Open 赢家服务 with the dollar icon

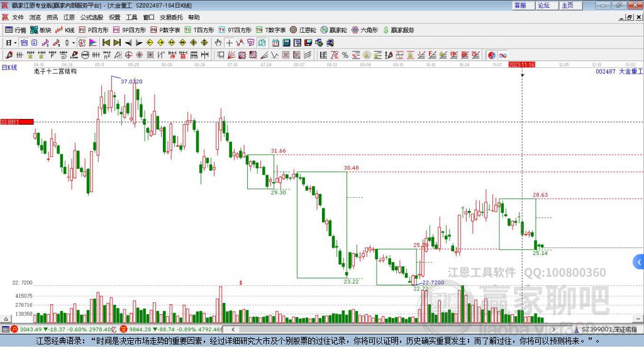click(x=398, y=30)
